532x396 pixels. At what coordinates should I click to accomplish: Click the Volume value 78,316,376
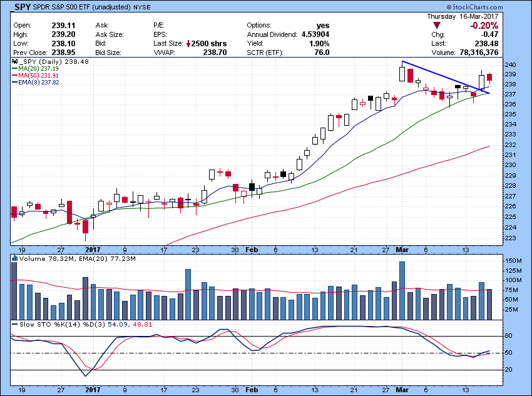(x=479, y=53)
